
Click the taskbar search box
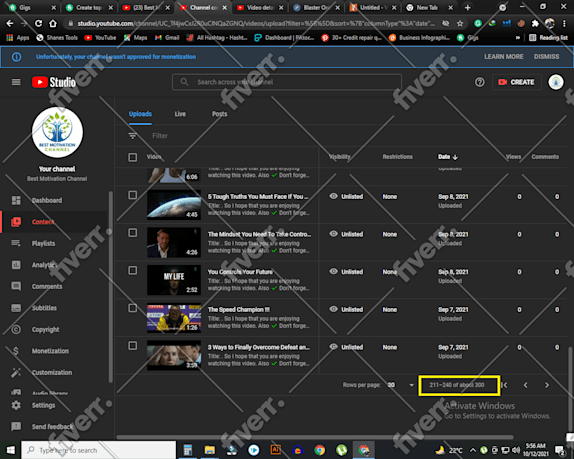(x=98, y=450)
